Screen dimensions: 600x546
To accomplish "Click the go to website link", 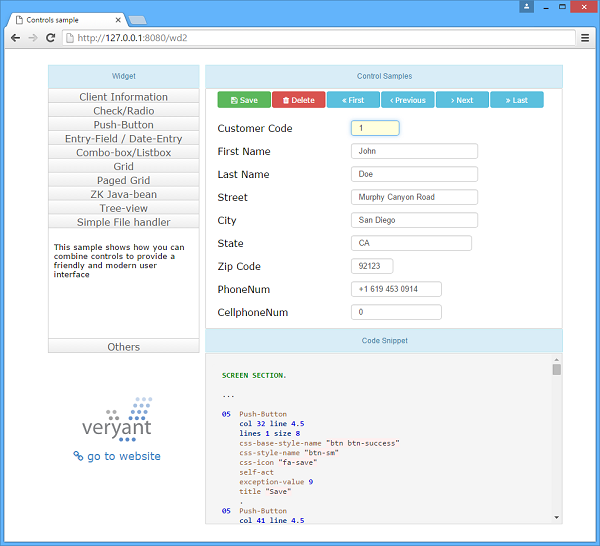I will [117, 456].
